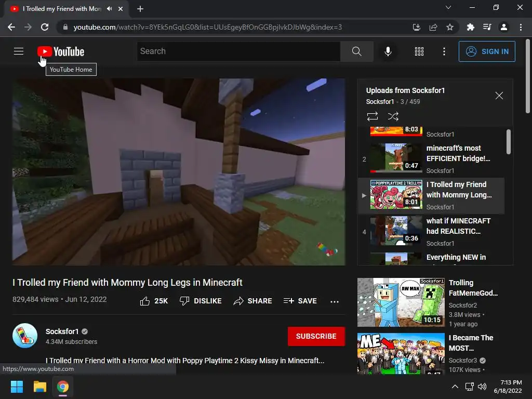The width and height of the screenshot is (532, 399).
Task: Open network icon in system tray
Action: coord(470,387)
